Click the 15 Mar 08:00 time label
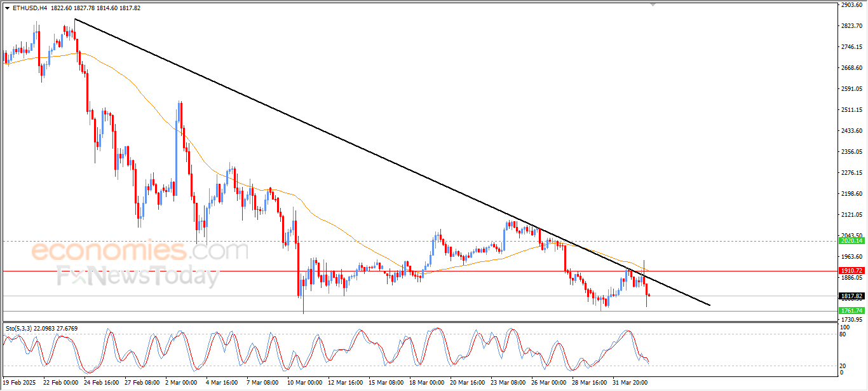 click(x=386, y=383)
